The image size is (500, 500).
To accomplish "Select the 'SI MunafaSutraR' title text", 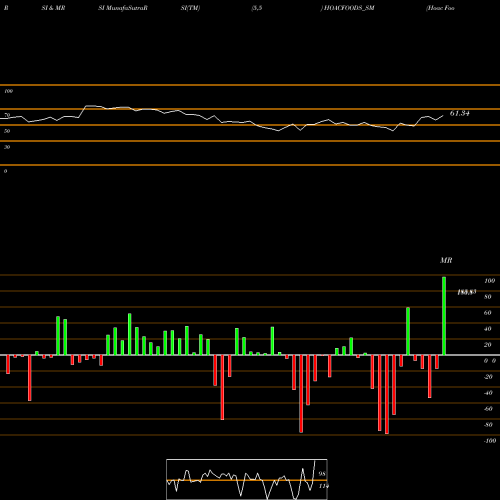I will (x=123, y=8).
